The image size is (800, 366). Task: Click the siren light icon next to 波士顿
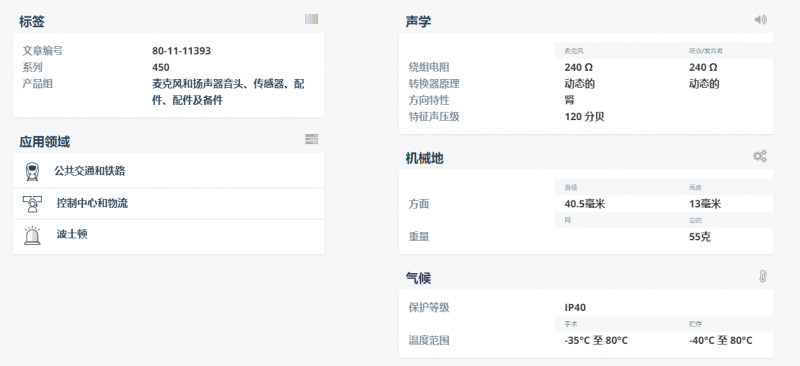tap(32, 235)
